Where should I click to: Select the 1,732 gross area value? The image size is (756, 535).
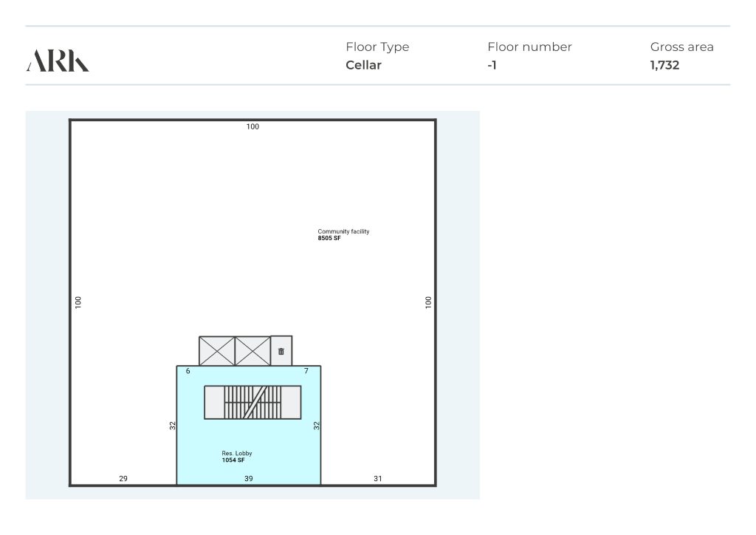tap(664, 65)
